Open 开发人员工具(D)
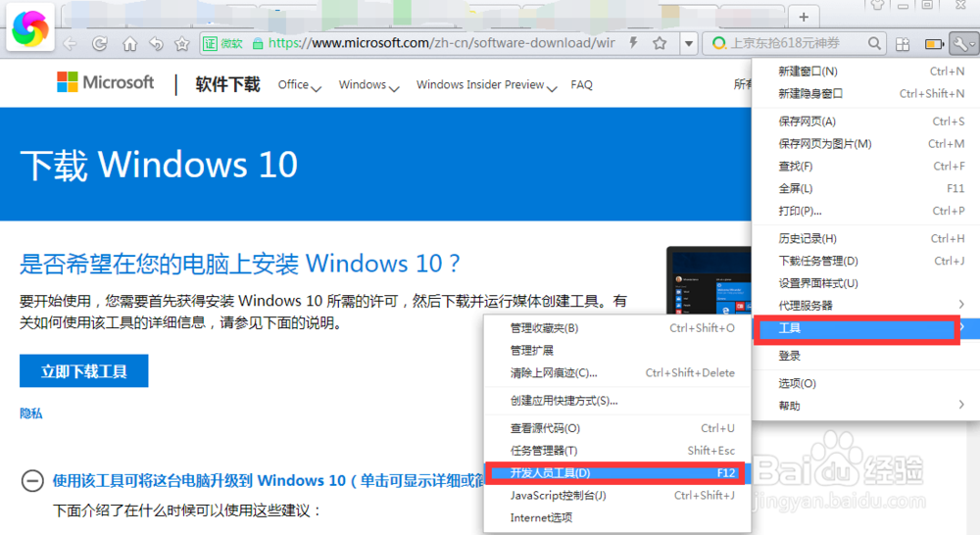Screen dimensions: 980x535 (x=615, y=473)
